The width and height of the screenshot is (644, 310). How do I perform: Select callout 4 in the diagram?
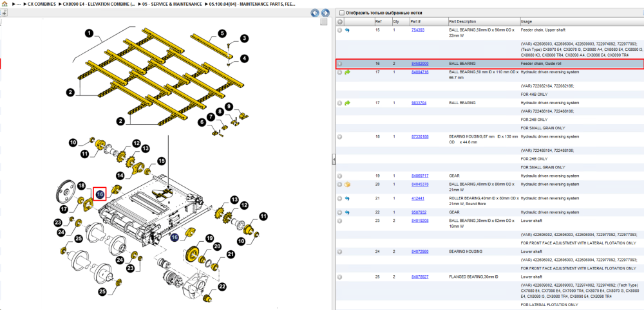(244, 59)
